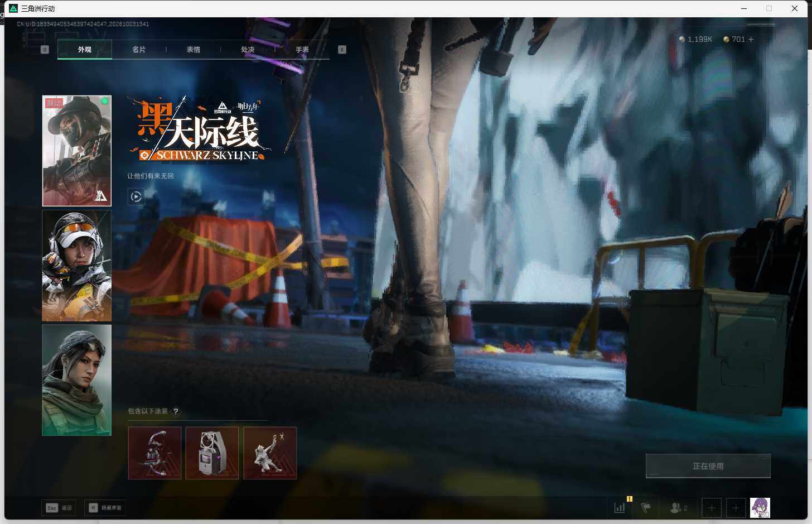Switch to the 名片 tab

[139, 50]
